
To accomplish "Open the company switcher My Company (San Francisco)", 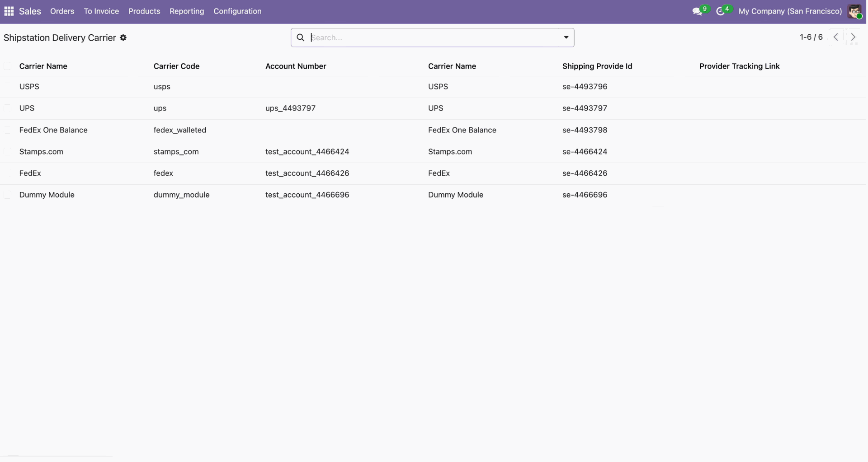I will coord(790,11).
